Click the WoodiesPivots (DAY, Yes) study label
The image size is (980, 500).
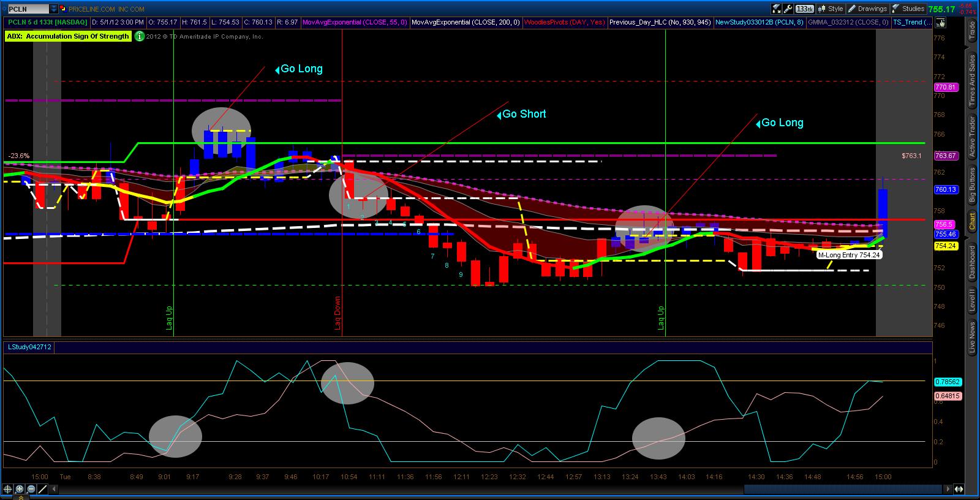point(564,23)
